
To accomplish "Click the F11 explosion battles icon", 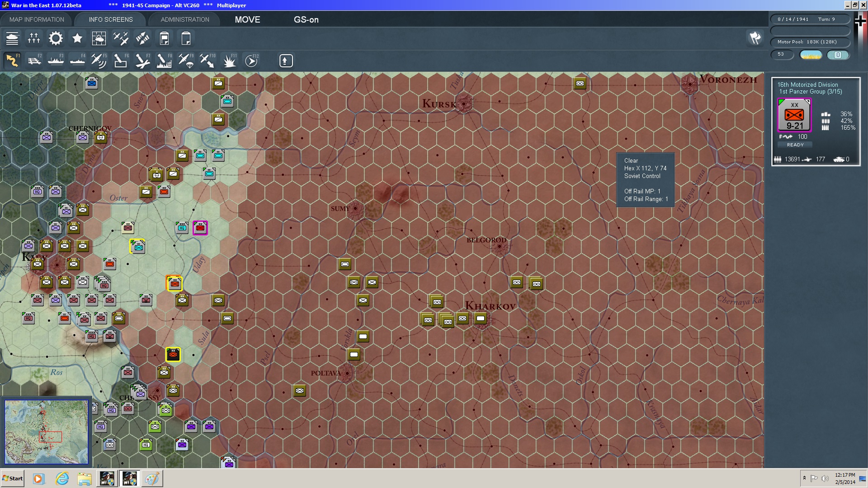I will tap(229, 61).
